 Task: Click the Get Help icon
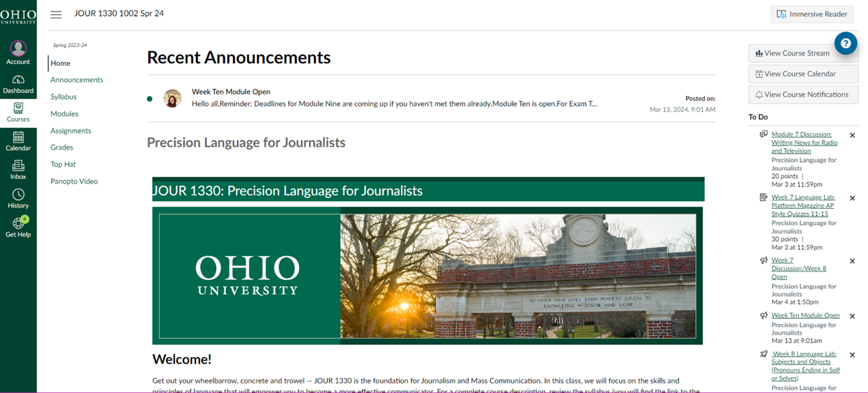point(18,224)
